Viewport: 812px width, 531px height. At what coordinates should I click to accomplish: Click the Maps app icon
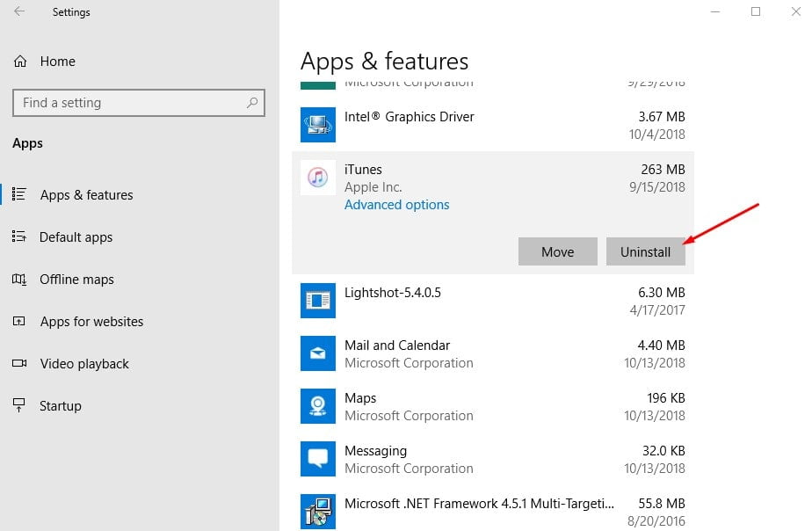(318, 406)
